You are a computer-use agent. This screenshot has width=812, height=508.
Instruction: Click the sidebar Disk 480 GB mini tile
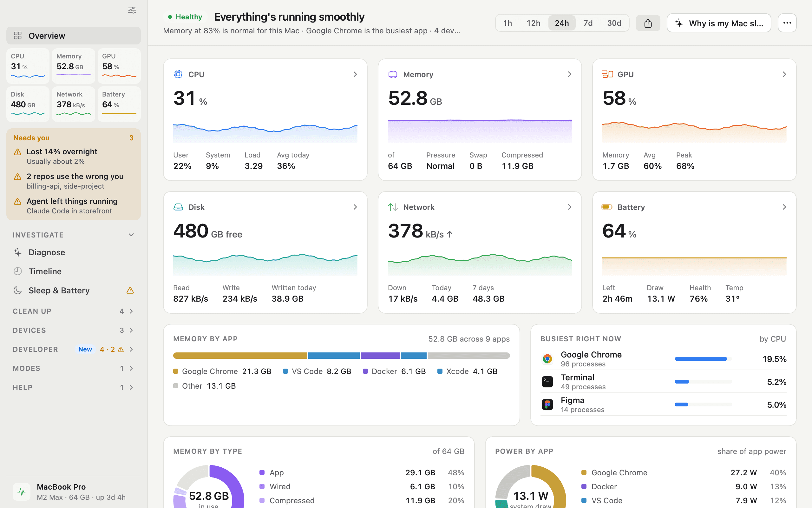[x=28, y=104]
